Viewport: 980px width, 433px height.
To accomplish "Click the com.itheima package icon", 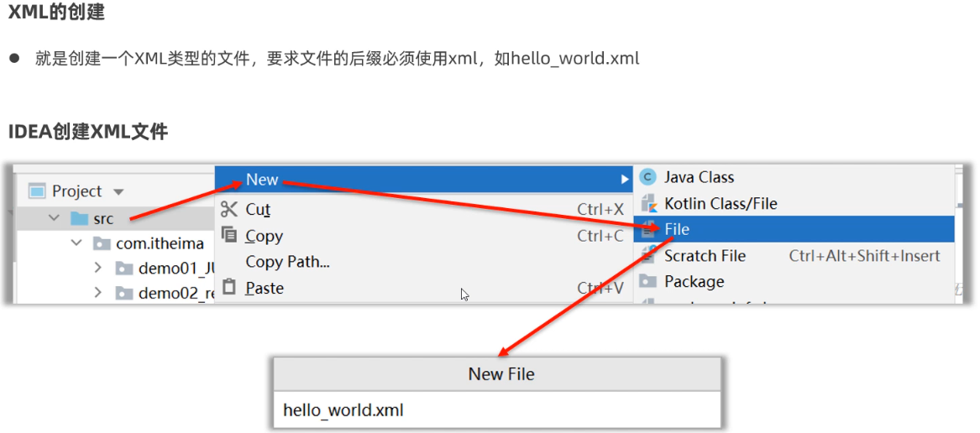I will (102, 243).
